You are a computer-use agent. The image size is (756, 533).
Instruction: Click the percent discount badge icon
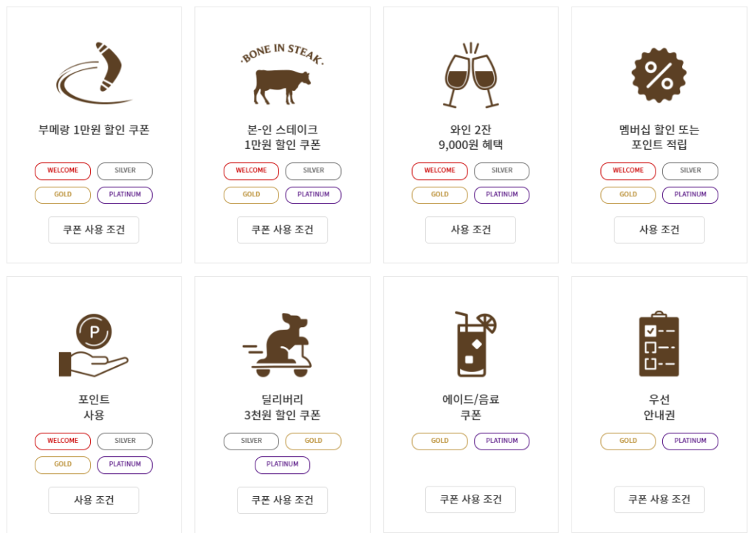coord(659,75)
